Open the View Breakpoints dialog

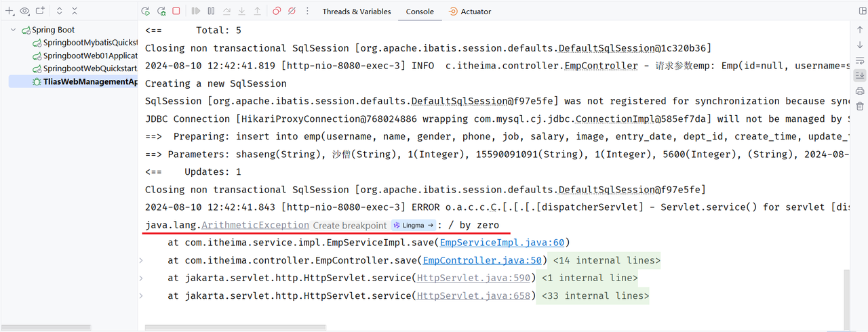click(277, 12)
